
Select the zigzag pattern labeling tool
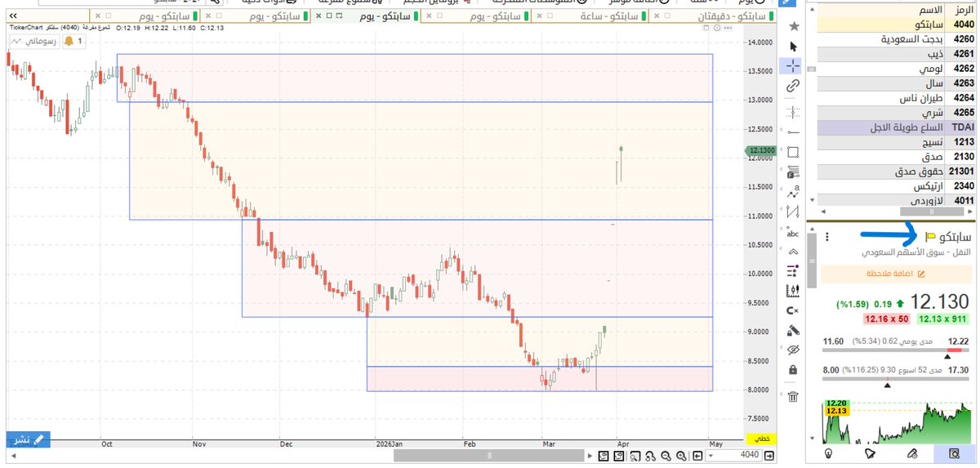point(793,193)
